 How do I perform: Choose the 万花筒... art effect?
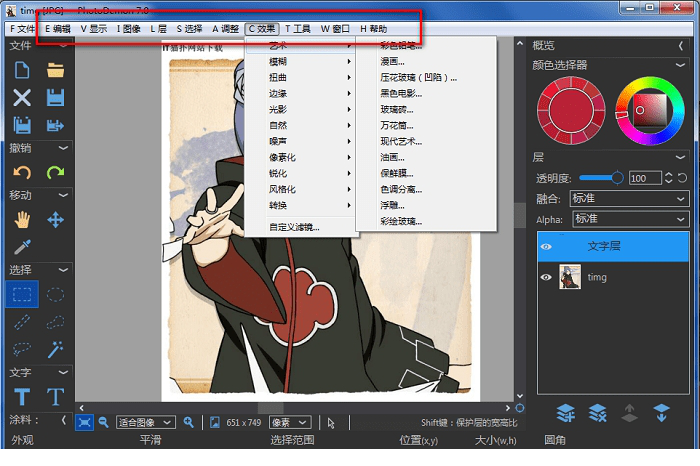tap(426, 125)
